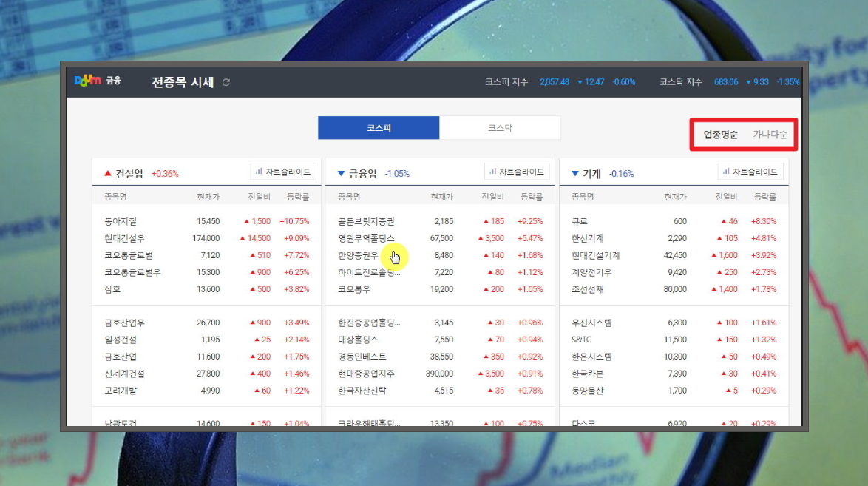The height and width of the screenshot is (486, 868).
Task: Open the 금융업 sector heading
Action: coord(362,173)
